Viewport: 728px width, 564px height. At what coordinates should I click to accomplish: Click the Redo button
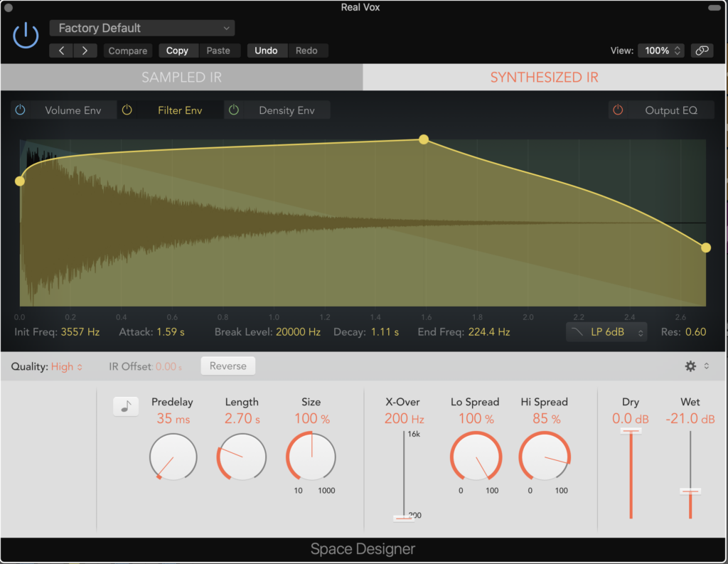tap(306, 50)
